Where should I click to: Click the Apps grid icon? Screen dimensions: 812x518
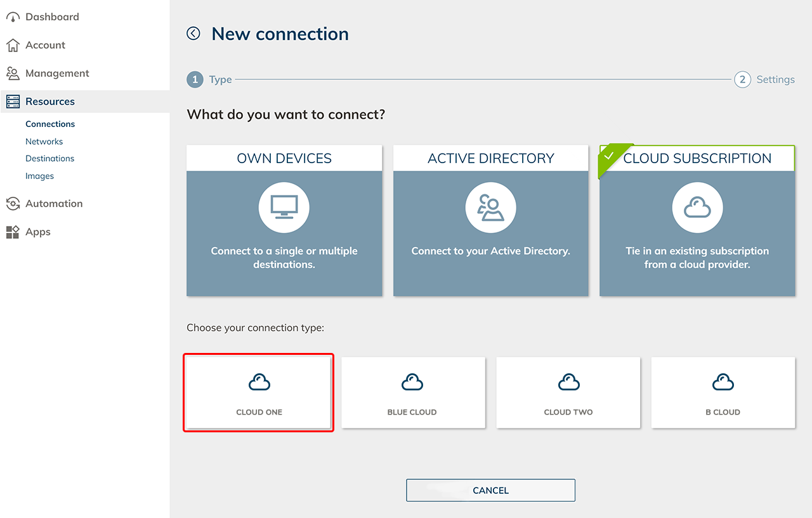[13, 232]
